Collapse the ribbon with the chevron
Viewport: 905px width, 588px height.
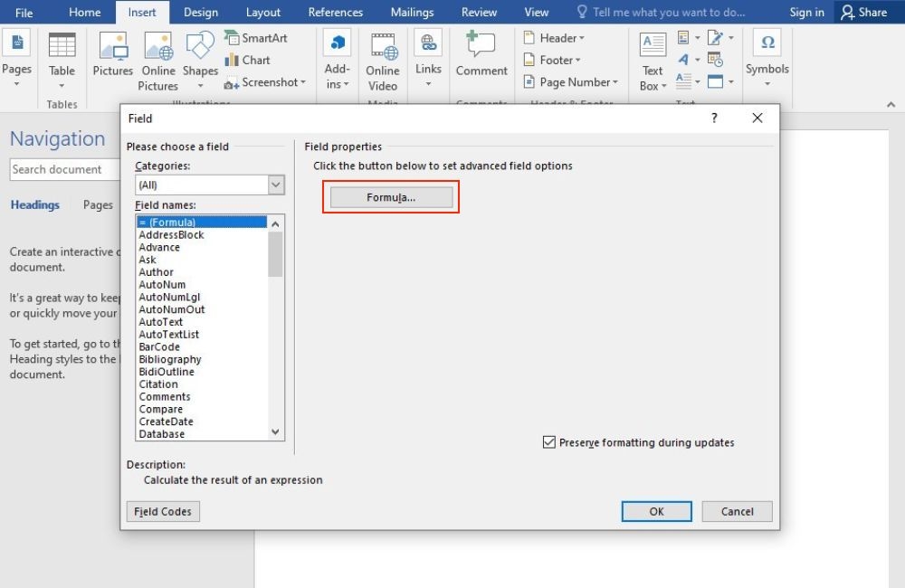[891, 104]
